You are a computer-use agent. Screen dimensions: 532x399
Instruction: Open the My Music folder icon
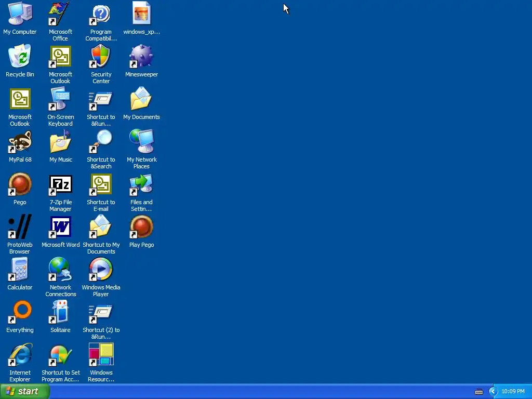pos(60,141)
